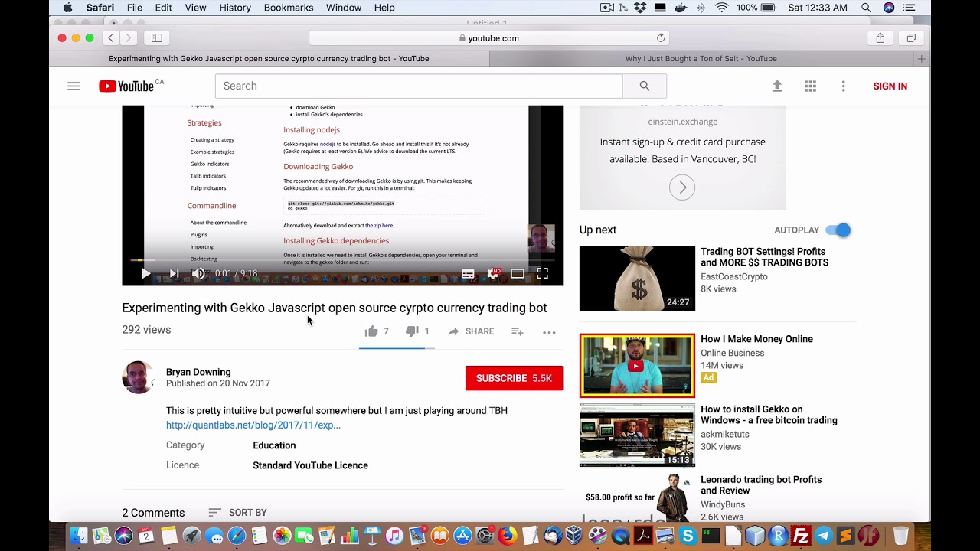Open 'How I Make Money Online' title
The image size is (980, 551).
756,339
